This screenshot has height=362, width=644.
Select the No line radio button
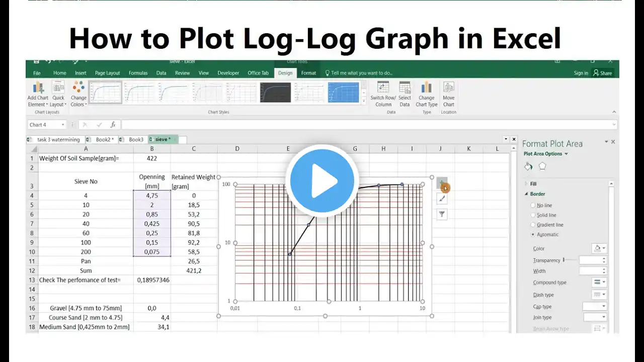coord(533,205)
